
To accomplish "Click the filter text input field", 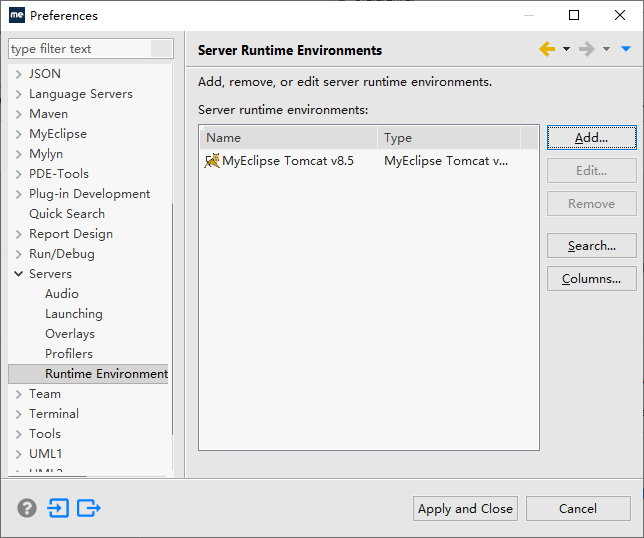I will click(80, 49).
